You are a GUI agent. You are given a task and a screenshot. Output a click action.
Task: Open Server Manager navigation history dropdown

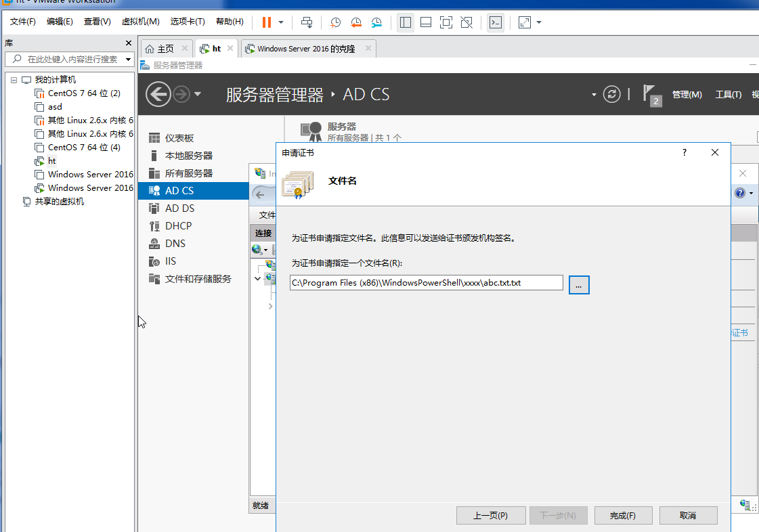(198, 94)
